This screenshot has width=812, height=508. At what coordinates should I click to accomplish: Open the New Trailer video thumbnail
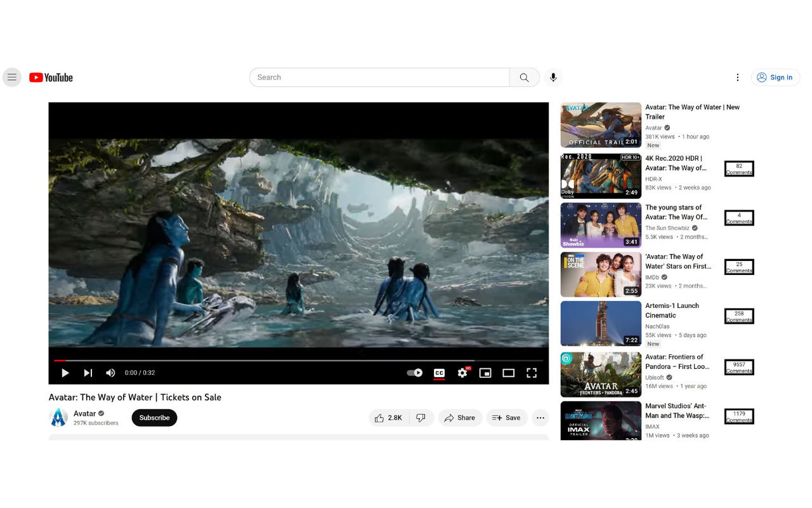pos(601,125)
